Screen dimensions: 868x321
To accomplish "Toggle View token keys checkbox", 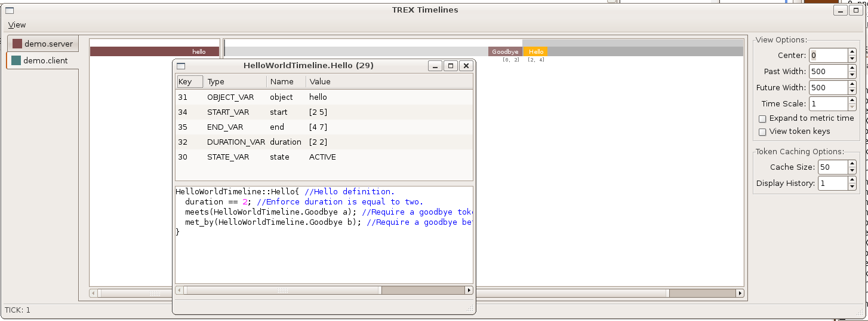I will pos(762,132).
